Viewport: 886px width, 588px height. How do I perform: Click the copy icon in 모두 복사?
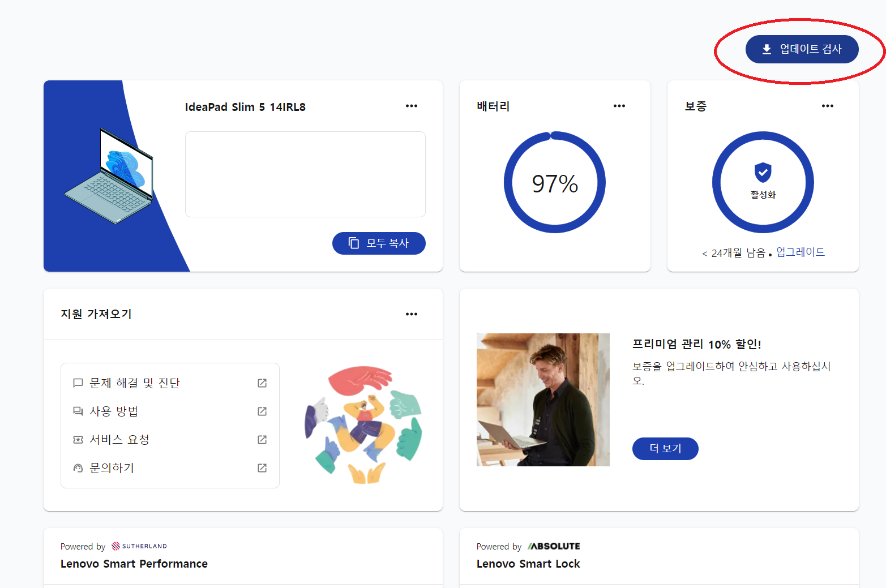click(354, 243)
